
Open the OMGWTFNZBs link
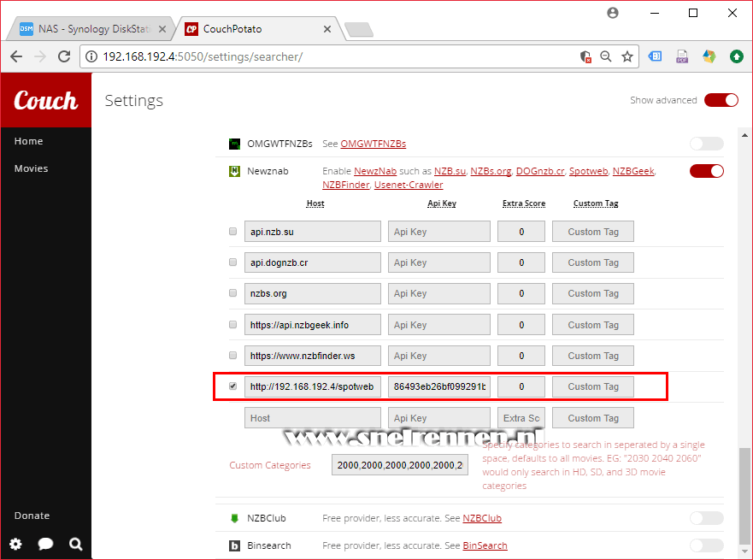pyautogui.click(x=374, y=144)
